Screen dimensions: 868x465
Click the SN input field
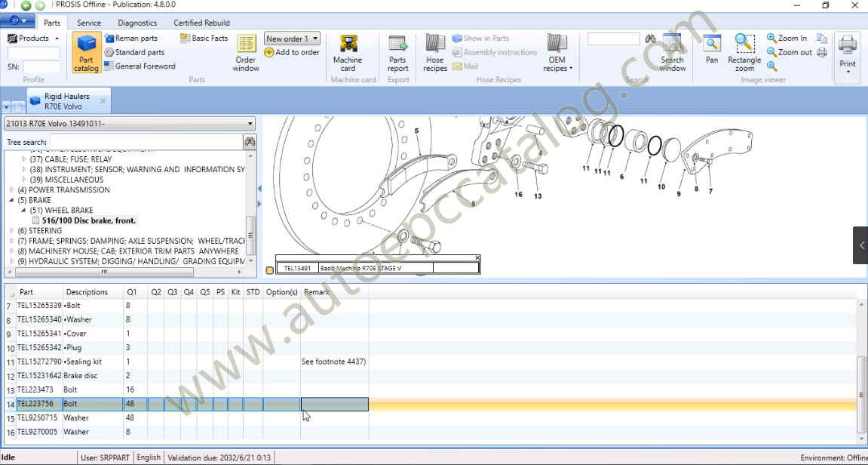[41, 66]
